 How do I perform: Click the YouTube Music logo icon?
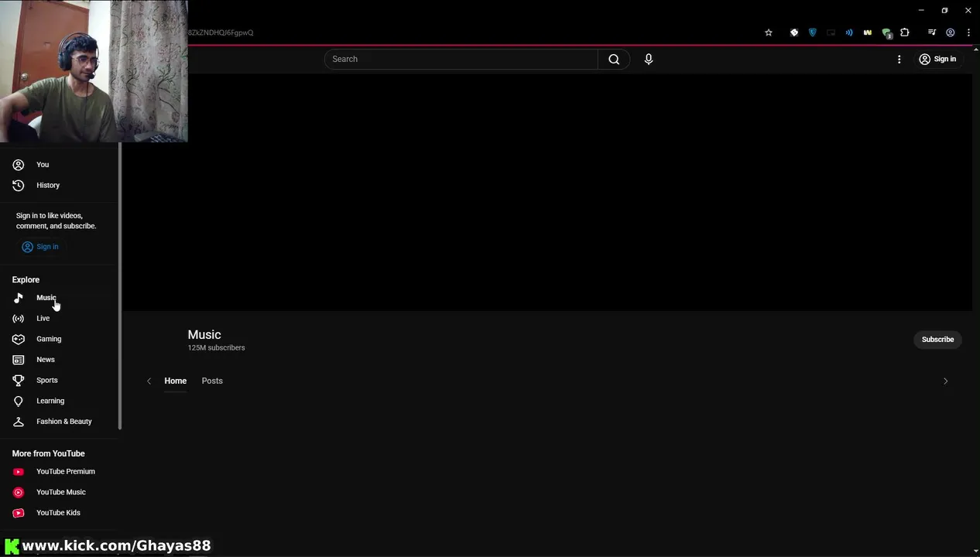click(19, 492)
